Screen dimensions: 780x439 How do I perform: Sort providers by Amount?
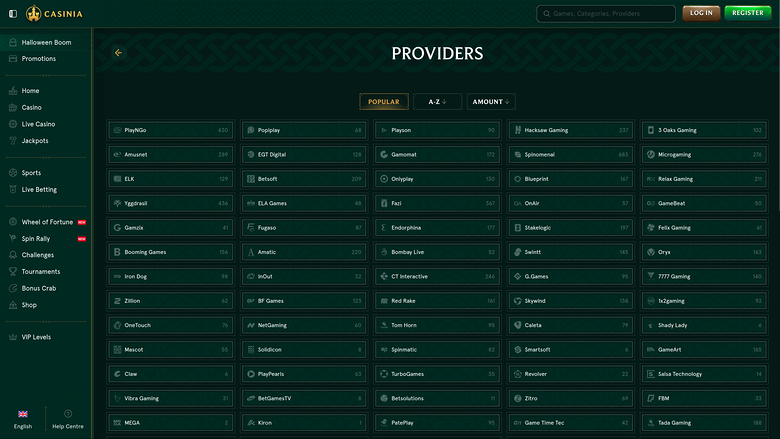(x=491, y=102)
